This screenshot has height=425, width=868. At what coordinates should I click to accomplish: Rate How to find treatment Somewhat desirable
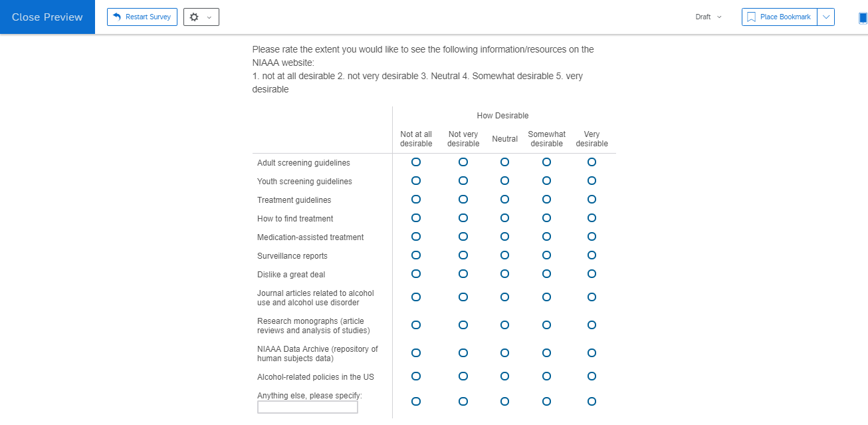tap(546, 218)
